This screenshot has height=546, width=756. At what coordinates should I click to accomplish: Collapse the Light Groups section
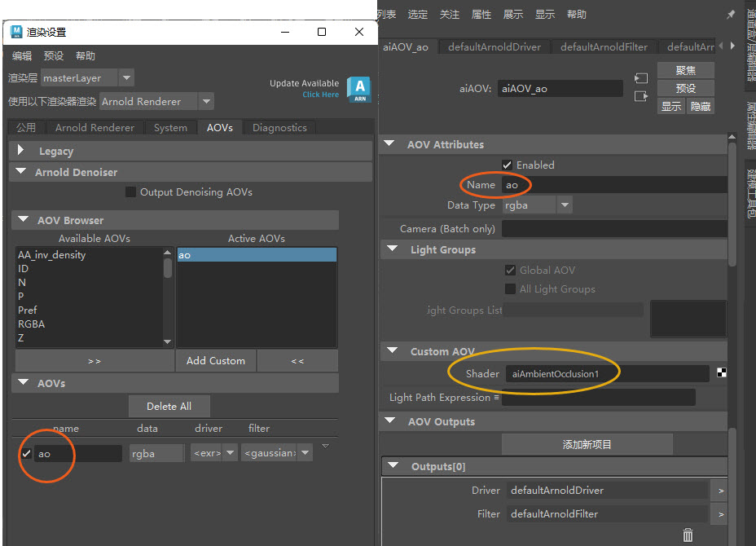click(x=393, y=249)
